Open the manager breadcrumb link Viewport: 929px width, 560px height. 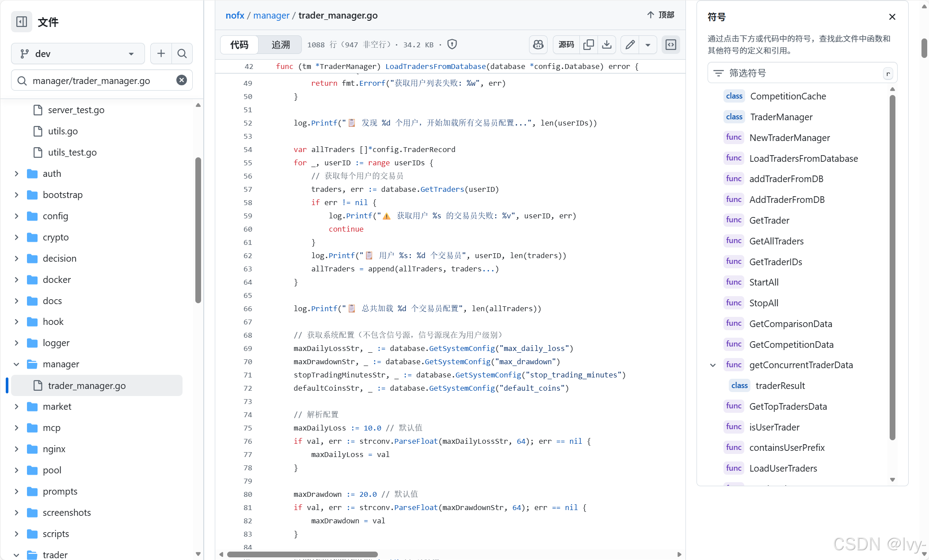[271, 15]
